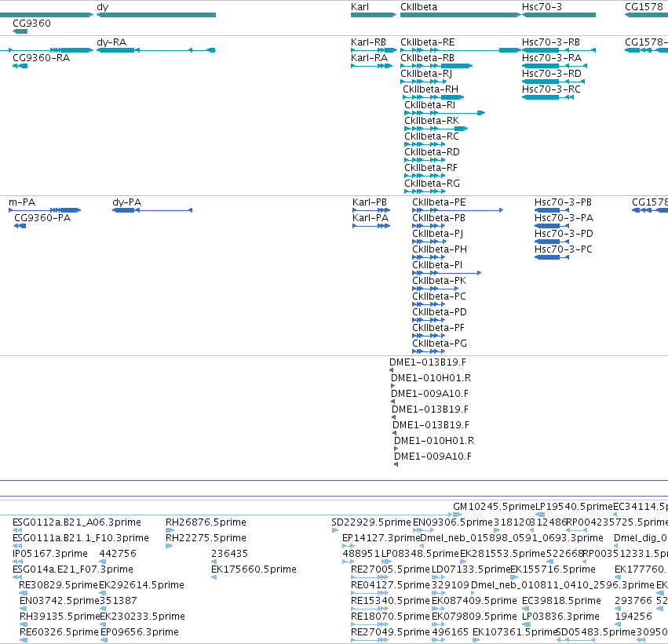Click EST GM10245.5prime
Viewport: 668px width, 644px height.
458,515
